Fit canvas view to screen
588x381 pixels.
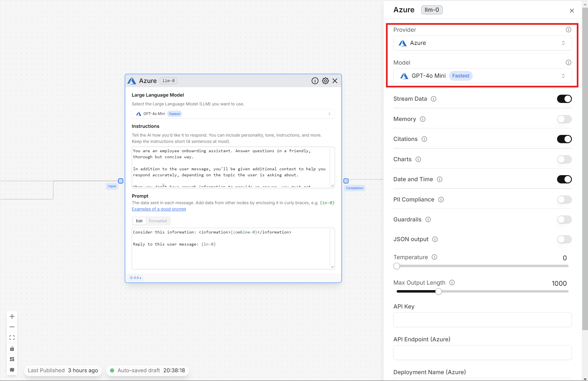tap(12, 337)
